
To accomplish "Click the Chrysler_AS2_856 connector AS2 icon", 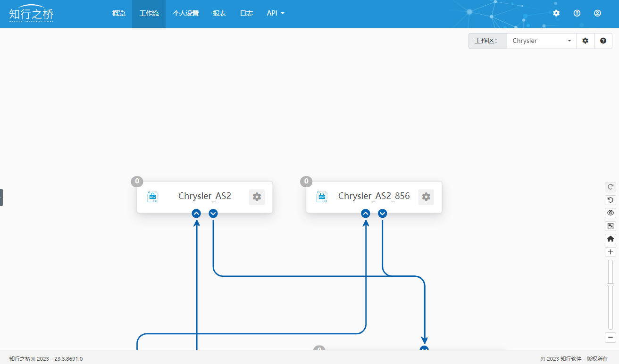I will click(322, 197).
